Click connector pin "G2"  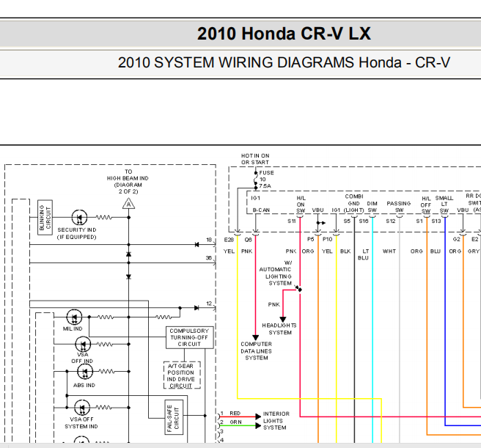pos(457,239)
